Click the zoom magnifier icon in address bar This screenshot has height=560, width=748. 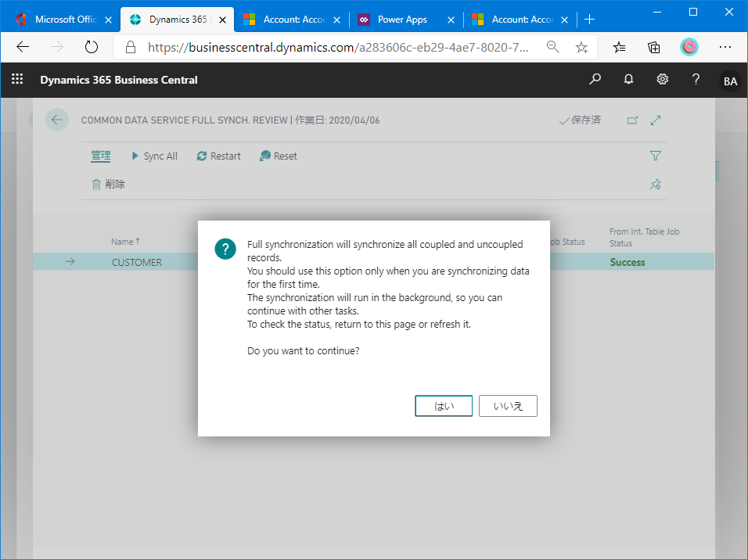coord(553,47)
